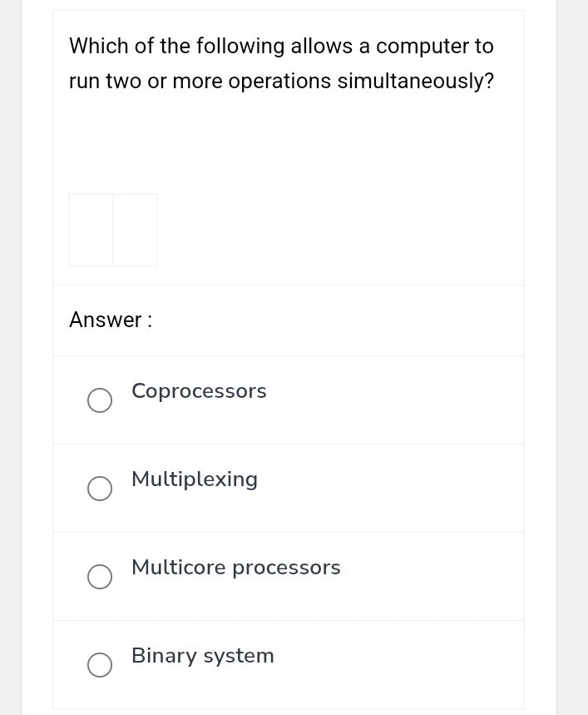Image resolution: width=588 pixels, height=715 pixels.
Task: Click the Multiplexing answer label
Action: pyautogui.click(x=194, y=479)
